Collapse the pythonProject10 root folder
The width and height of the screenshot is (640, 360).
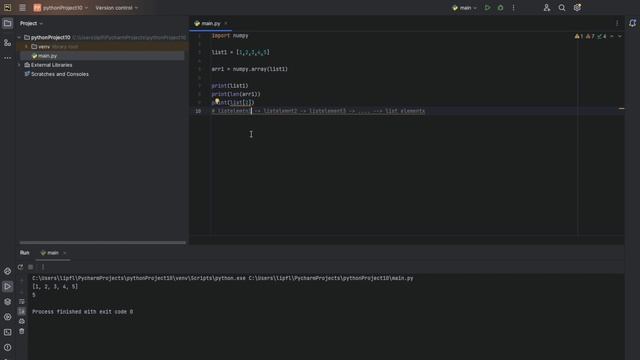point(19,38)
